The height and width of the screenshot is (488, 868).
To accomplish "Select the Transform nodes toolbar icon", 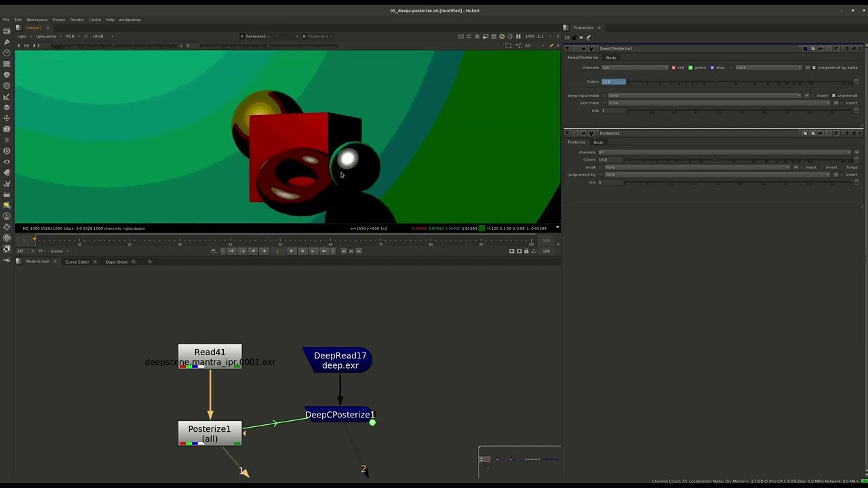I will tap(7, 118).
